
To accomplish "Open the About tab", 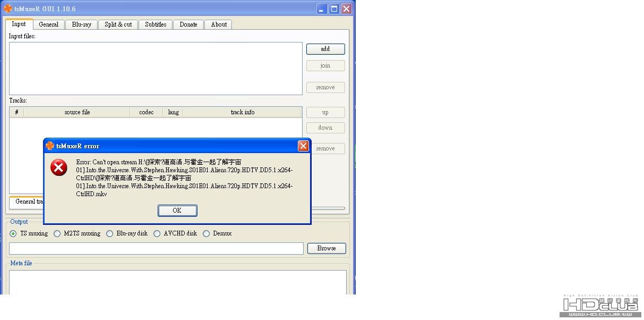I will (x=219, y=24).
